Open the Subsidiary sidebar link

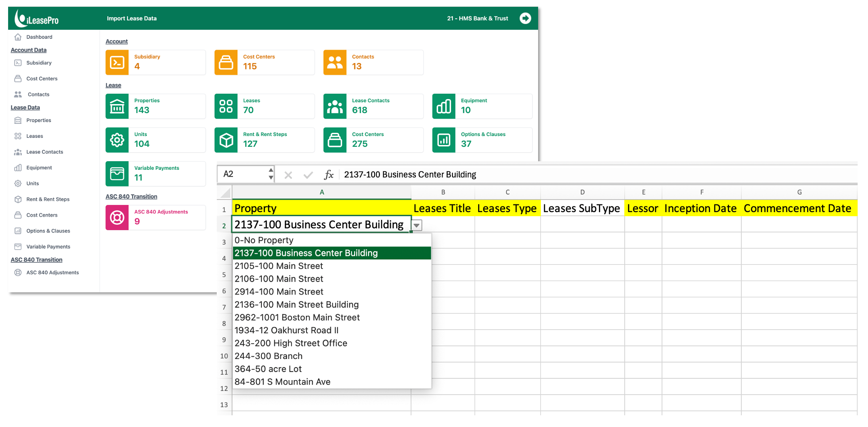39,63
